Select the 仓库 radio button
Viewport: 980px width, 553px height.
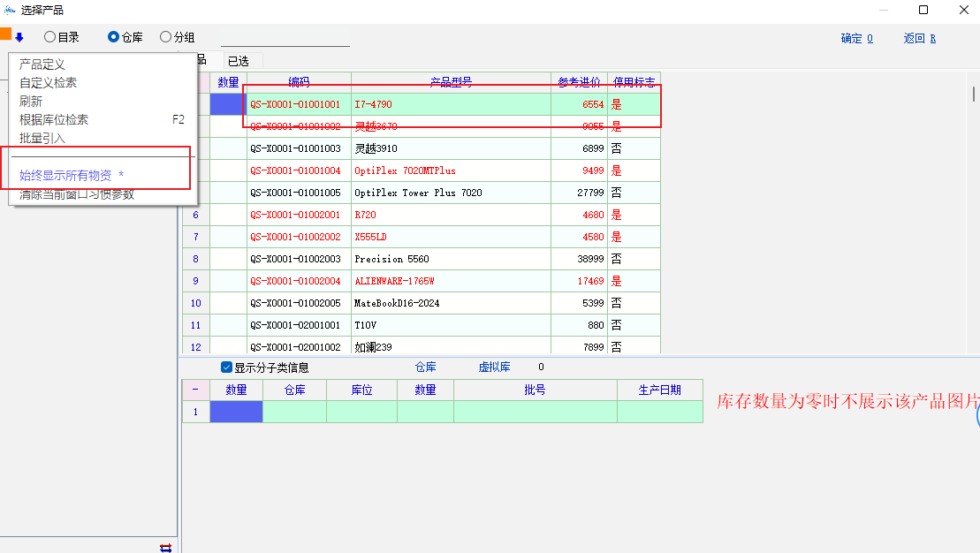click(x=113, y=37)
